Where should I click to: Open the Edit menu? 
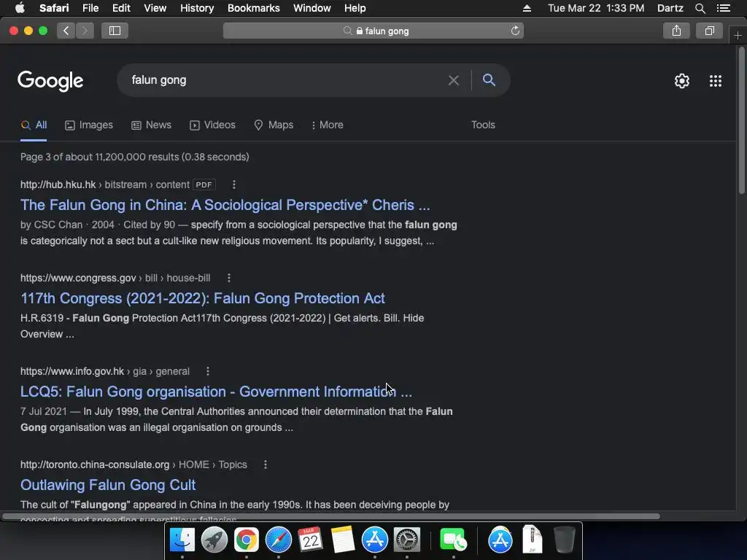(x=121, y=8)
